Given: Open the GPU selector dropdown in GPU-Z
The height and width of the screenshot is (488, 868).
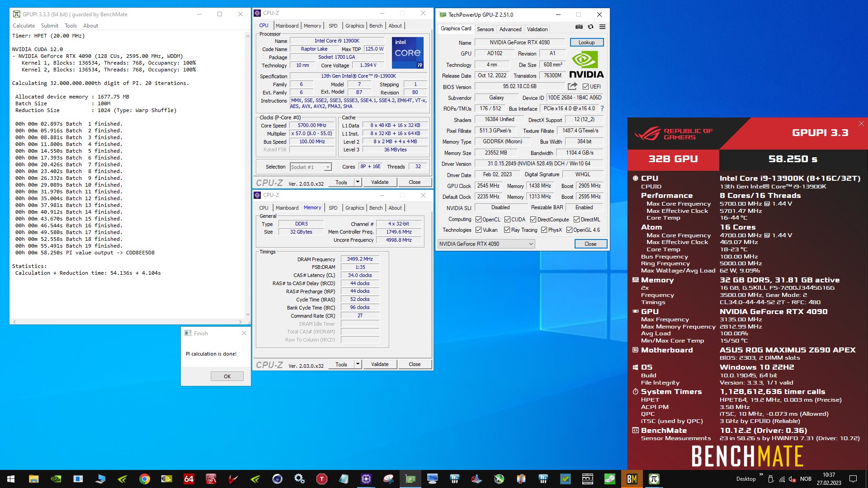Looking at the screenshot, I should coord(486,244).
